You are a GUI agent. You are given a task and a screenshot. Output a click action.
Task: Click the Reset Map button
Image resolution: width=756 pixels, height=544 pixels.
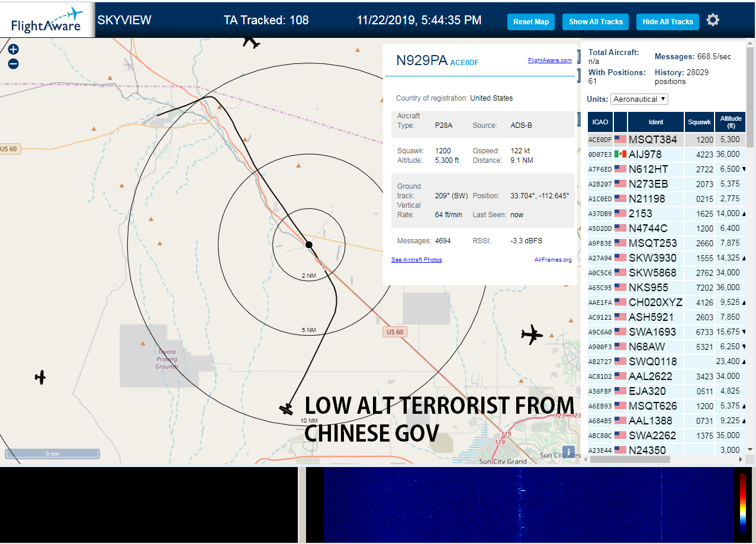click(x=531, y=22)
